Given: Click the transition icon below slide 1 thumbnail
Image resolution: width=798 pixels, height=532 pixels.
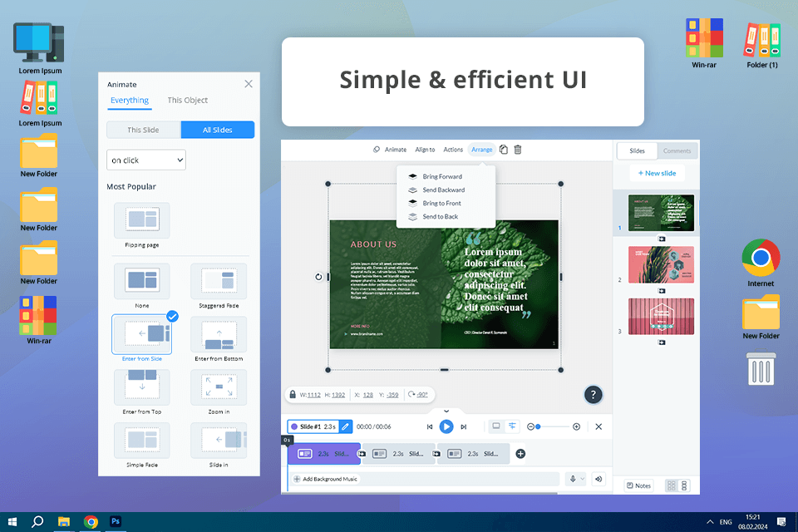Looking at the screenshot, I should click(x=662, y=239).
